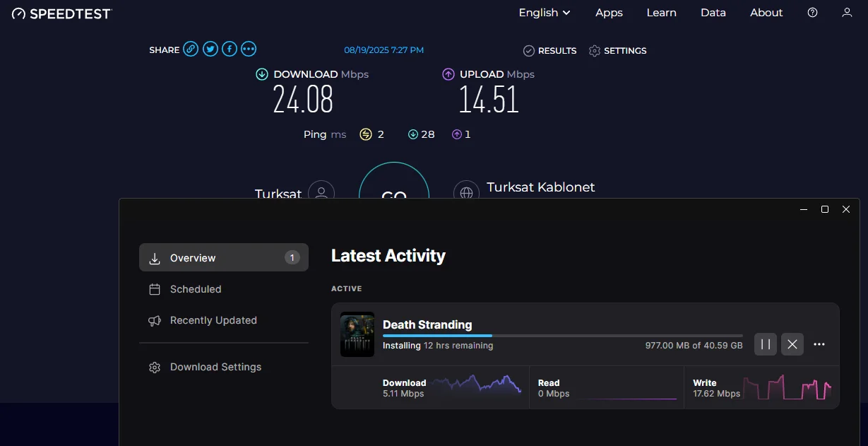Click the upload arrow icon beside UPLOAD
868x446 pixels.
448,74
